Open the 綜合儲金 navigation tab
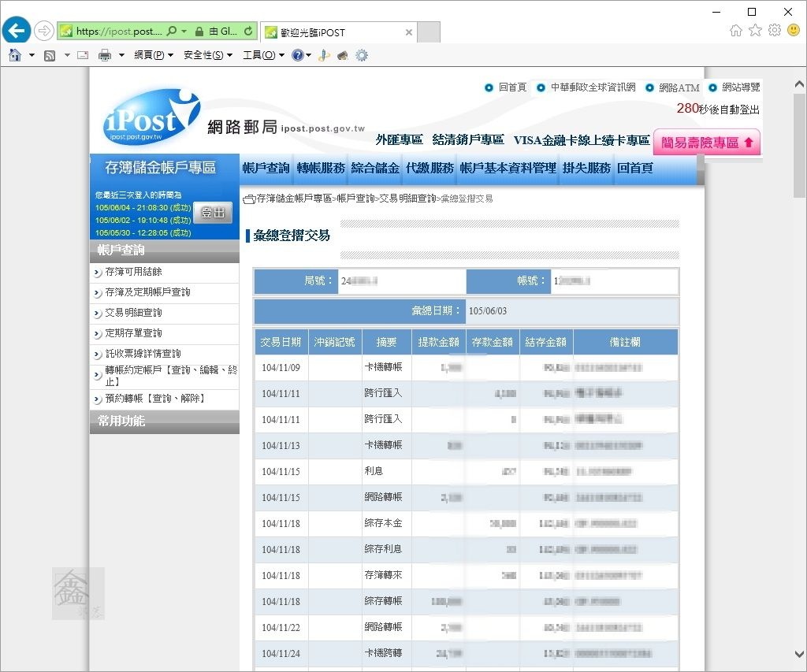 pos(375,169)
